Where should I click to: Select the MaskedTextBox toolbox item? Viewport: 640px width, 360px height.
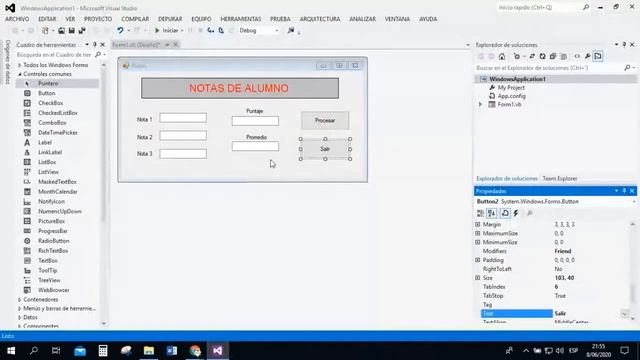point(57,182)
